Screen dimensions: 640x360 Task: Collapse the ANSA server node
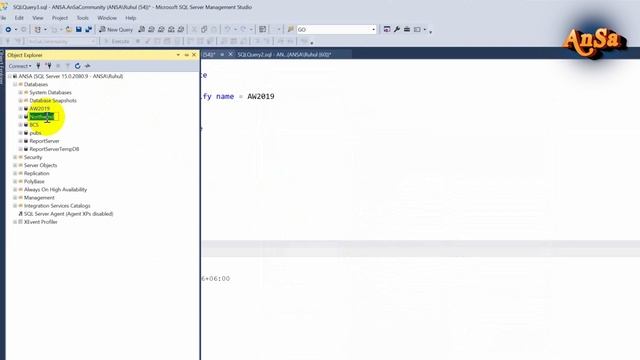pyautogui.click(x=10, y=76)
